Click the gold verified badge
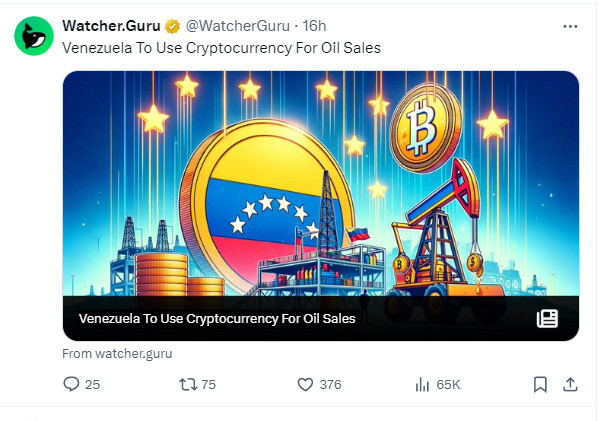 click(172, 25)
